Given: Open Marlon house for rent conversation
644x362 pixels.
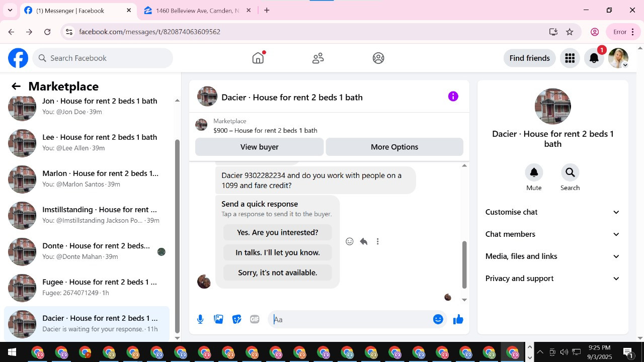Looking at the screenshot, I should 88,179.
